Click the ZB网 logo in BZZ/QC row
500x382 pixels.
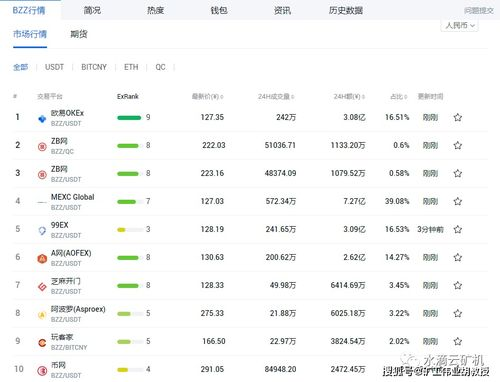coord(42,147)
